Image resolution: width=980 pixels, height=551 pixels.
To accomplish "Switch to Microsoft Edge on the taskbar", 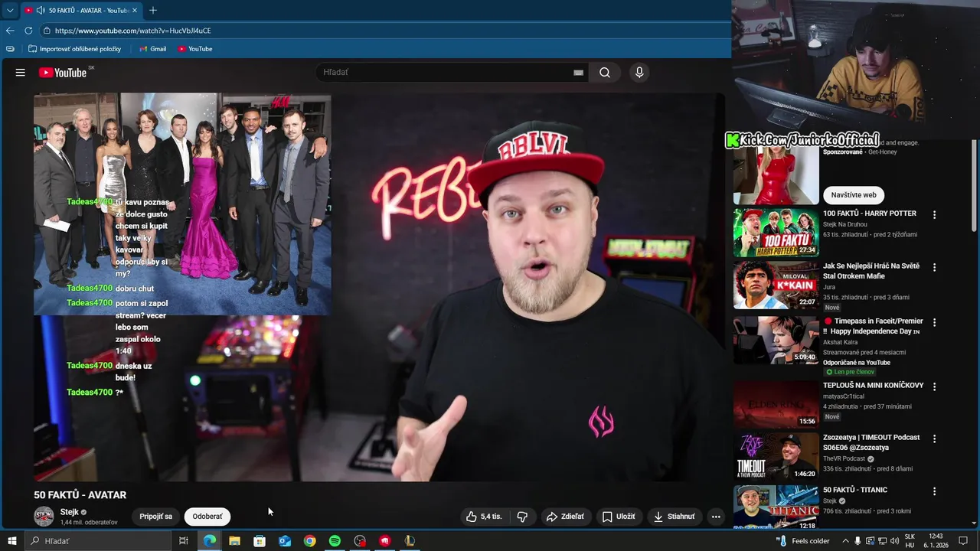I will pyautogui.click(x=209, y=541).
